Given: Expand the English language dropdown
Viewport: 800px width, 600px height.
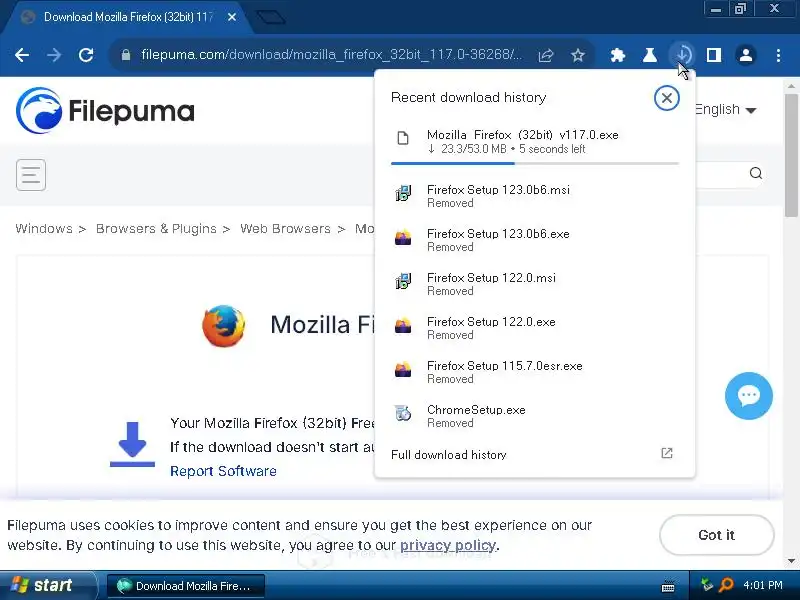Looking at the screenshot, I should pos(725,110).
